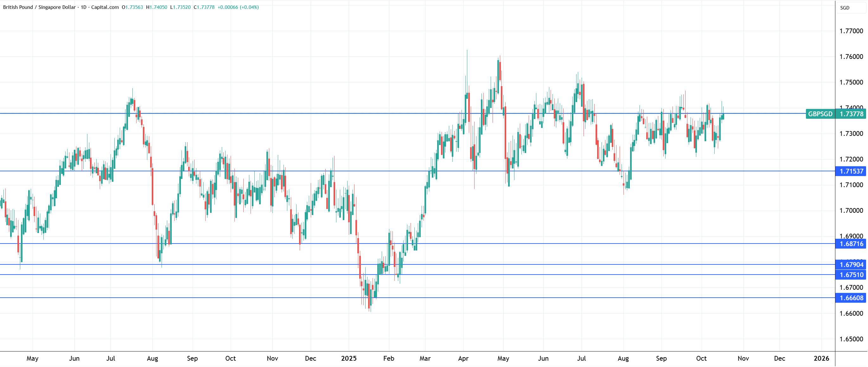Click the British Pound / Singapore Dollar title
The image size is (868, 367).
[39, 7]
